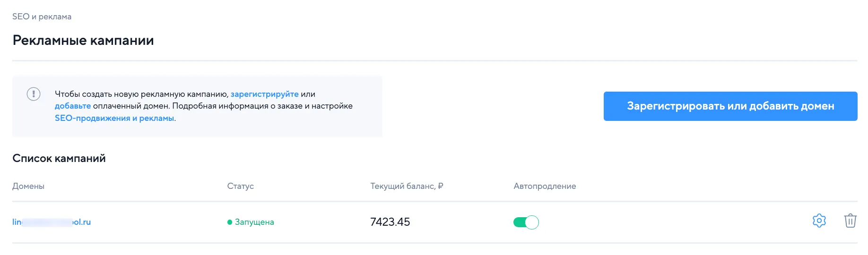Go to "SEO и реклама" breadcrumb
Viewport: 868px width, 255px height.
(42, 17)
